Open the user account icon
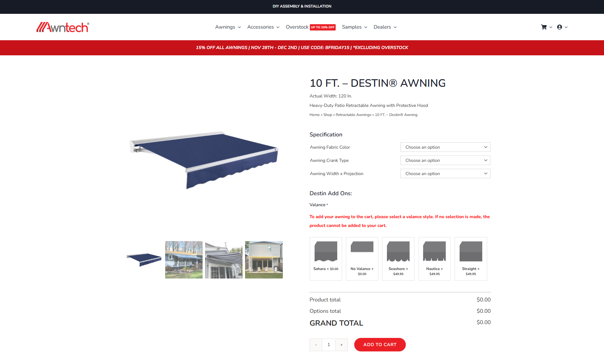The height and width of the screenshot is (364, 604). (x=559, y=27)
